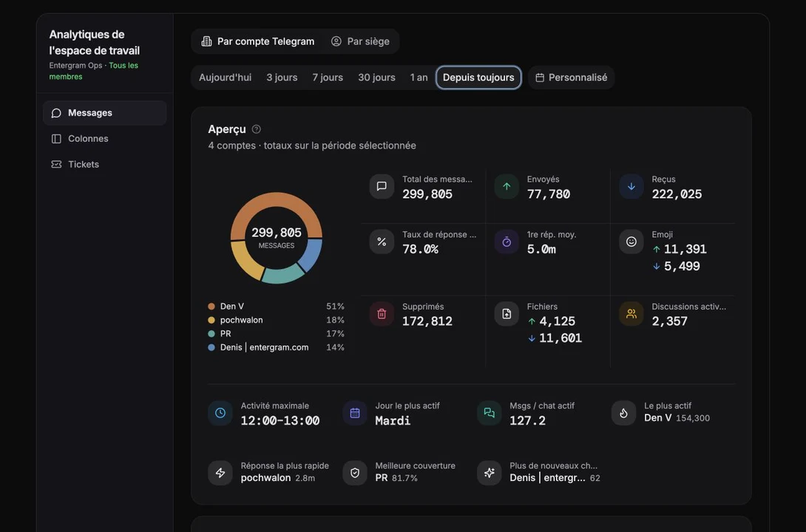Switch to Par compte Telegram view
Screen dimensions: 806x532
(x=257, y=41)
